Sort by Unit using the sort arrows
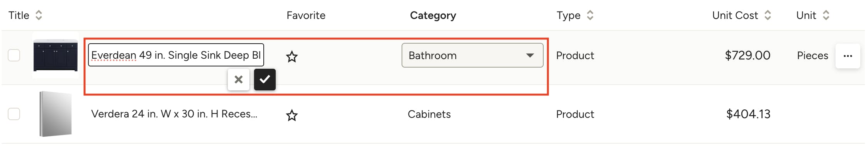This screenshot has height=146, width=868. pos(826,15)
